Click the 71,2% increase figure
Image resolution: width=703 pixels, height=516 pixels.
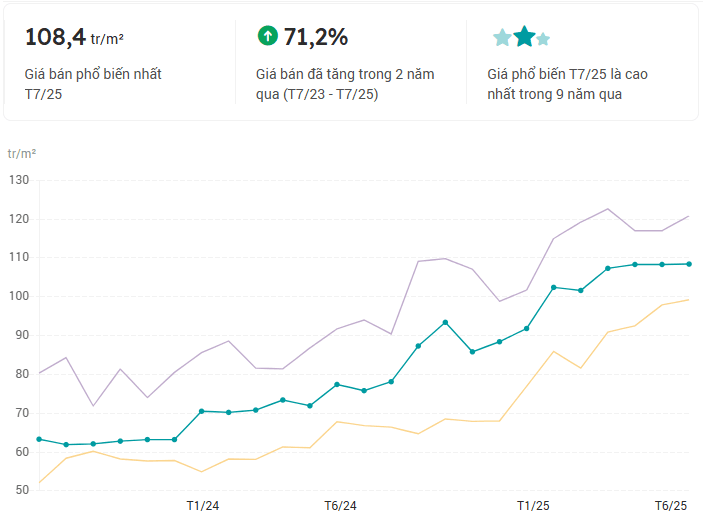[x=316, y=37]
